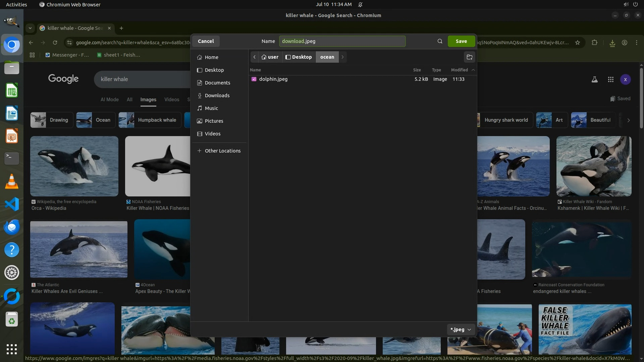644x362 pixels.
Task: Click the search icon in the save dialog
Action: 440,41
